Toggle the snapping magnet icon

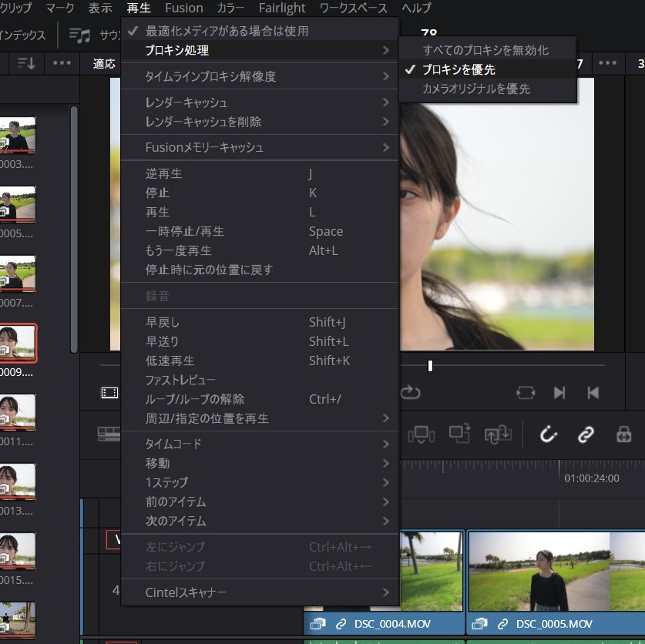549,434
